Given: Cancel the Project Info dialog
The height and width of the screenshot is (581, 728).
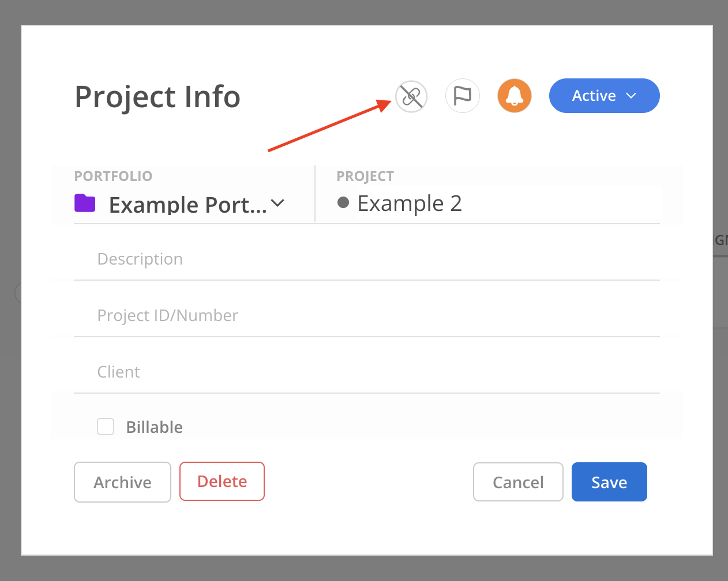Looking at the screenshot, I should (518, 482).
